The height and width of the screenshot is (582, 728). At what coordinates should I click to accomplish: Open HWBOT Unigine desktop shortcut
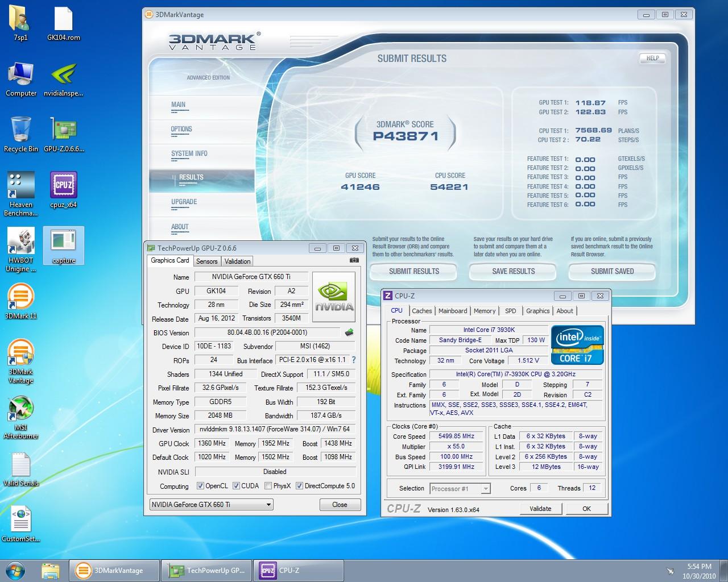pos(21,250)
